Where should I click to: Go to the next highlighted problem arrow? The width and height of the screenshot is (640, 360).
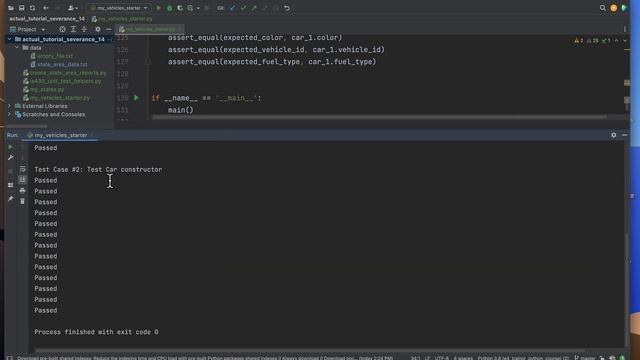point(624,40)
